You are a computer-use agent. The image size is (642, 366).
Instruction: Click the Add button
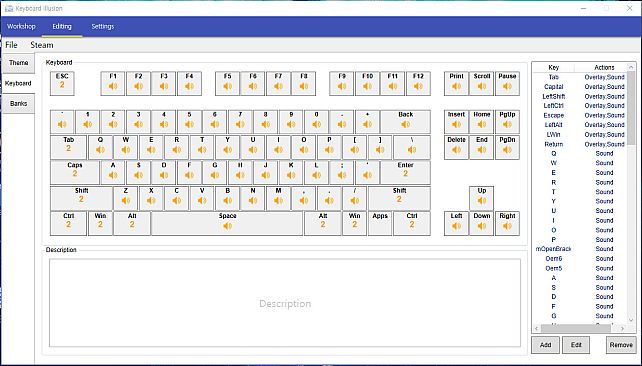pyautogui.click(x=545, y=345)
